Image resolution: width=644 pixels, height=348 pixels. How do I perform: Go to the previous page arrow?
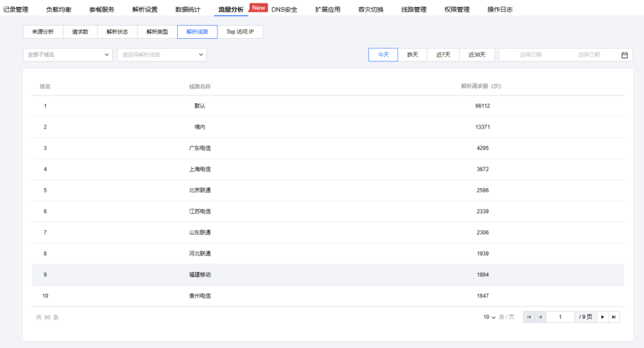(540, 317)
